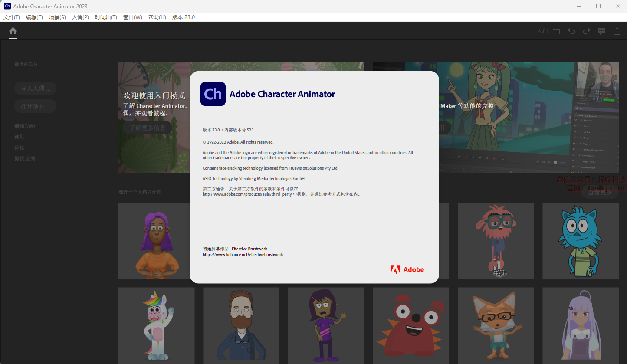This screenshot has height=364, width=627.
Task: Click the 提供反馈 link in sidebar
Action: pos(25,159)
